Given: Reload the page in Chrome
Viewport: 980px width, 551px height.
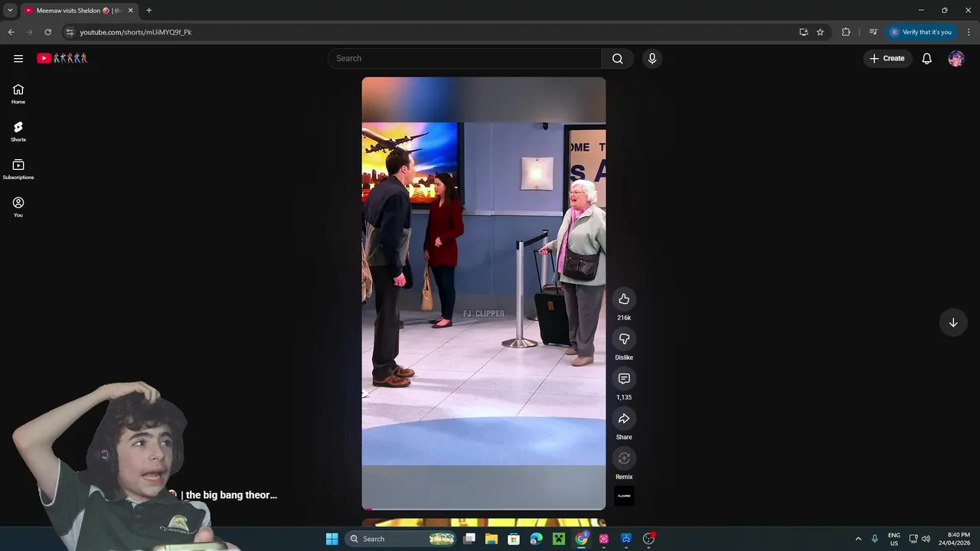Looking at the screenshot, I should pos(47,32).
